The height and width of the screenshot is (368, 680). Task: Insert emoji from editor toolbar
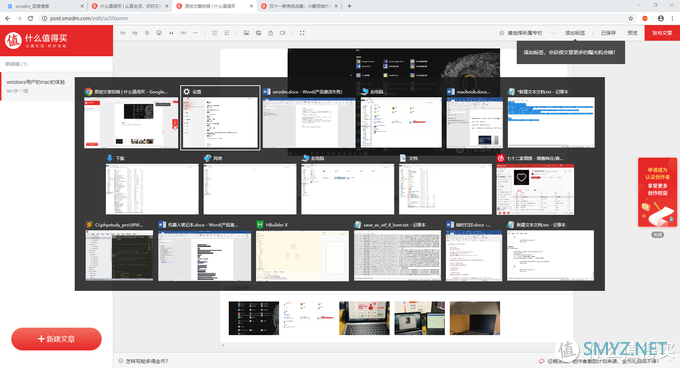coord(159,33)
